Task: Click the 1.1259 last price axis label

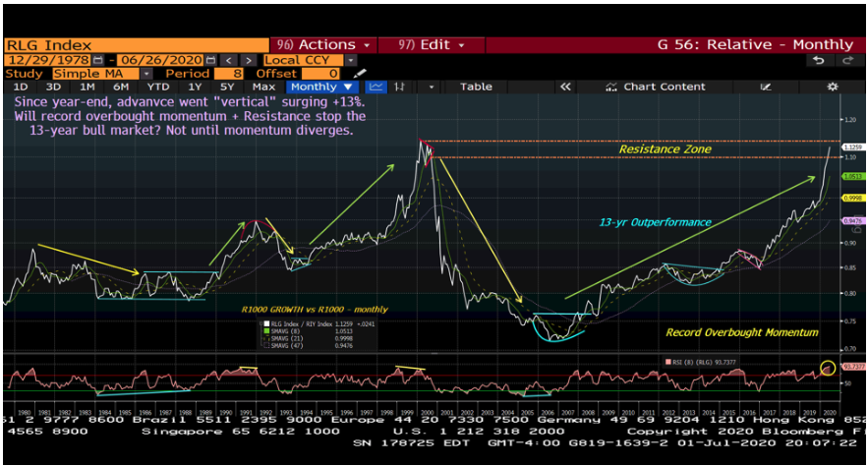Action: [852, 147]
